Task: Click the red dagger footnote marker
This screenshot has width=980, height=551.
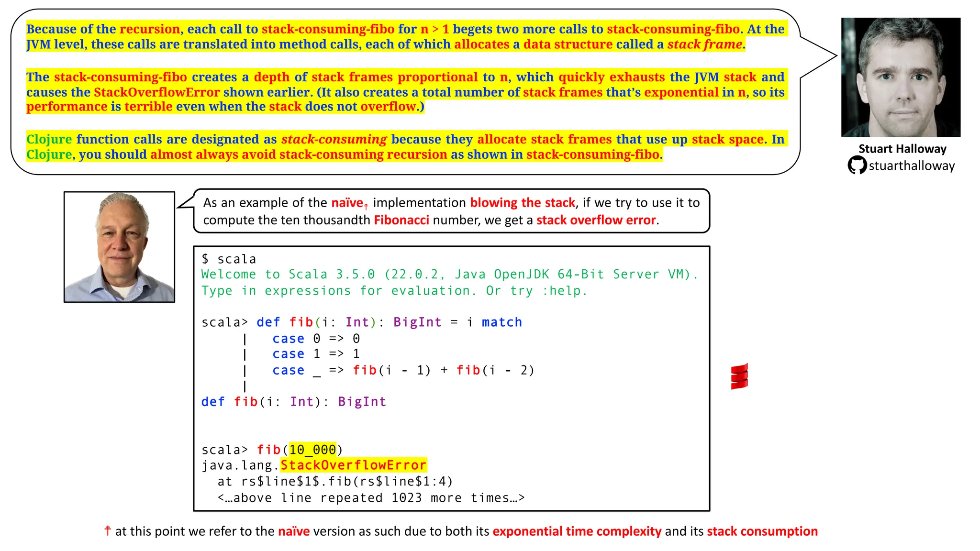Action: pos(108,531)
